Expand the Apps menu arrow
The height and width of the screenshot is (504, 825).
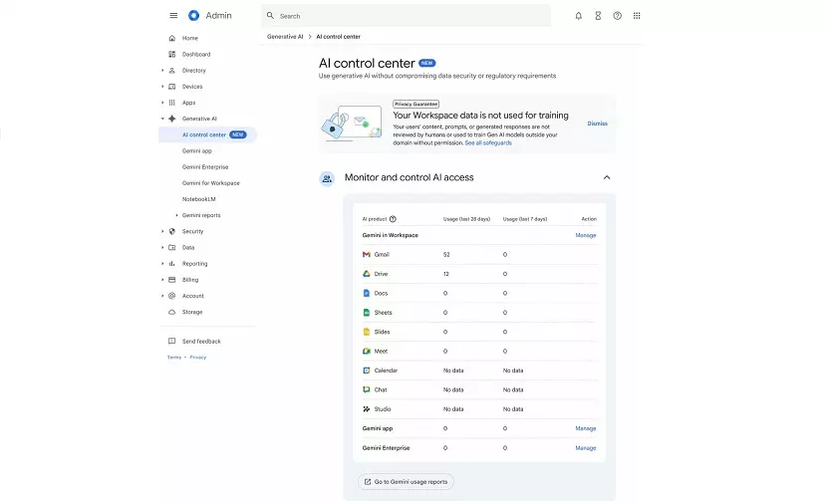pyautogui.click(x=162, y=103)
